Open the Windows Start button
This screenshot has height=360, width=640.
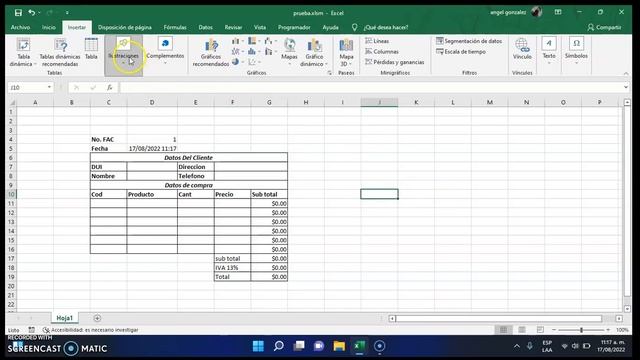(258, 346)
